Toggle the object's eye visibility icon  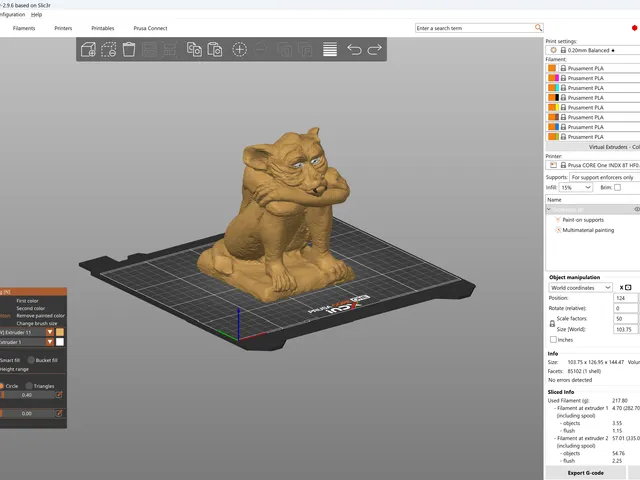point(637,209)
